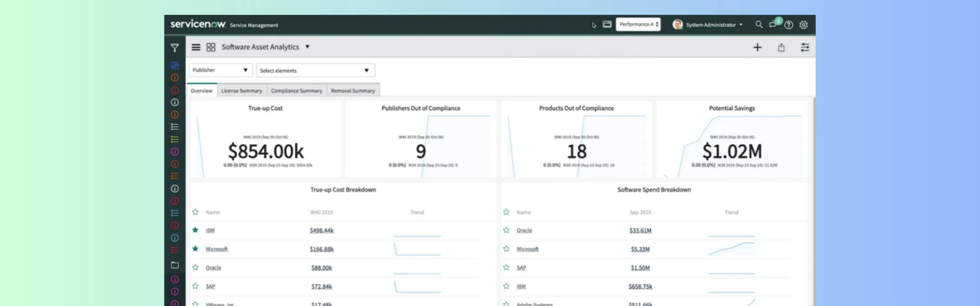Switch to the Overview tab
980x306 pixels.
pyautogui.click(x=202, y=91)
